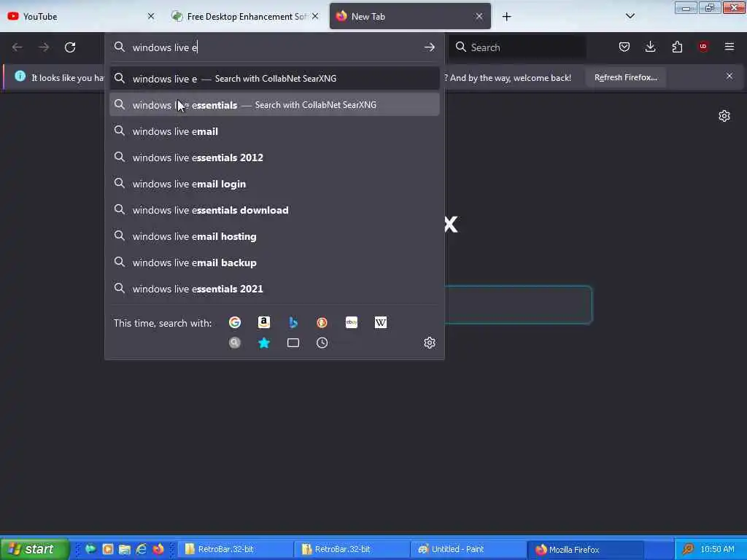Select 'windows live essentials download' suggestion
Image resolution: width=747 pixels, height=560 pixels.
[x=274, y=210]
